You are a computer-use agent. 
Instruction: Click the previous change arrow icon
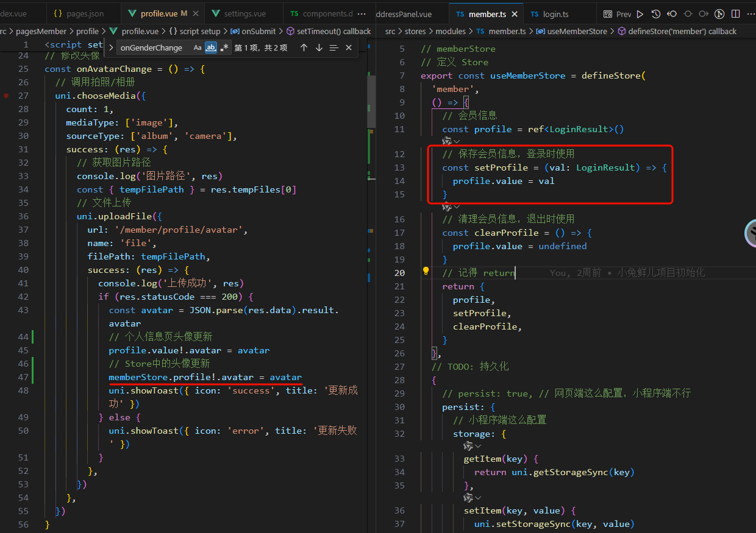click(671, 14)
